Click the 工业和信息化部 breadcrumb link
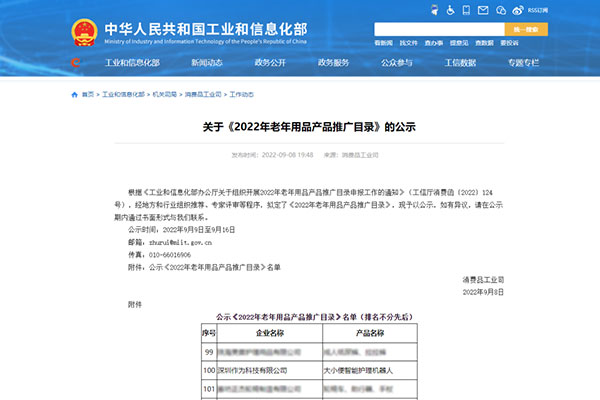The height and width of the screenshot is (400, 600). (123, 95)
